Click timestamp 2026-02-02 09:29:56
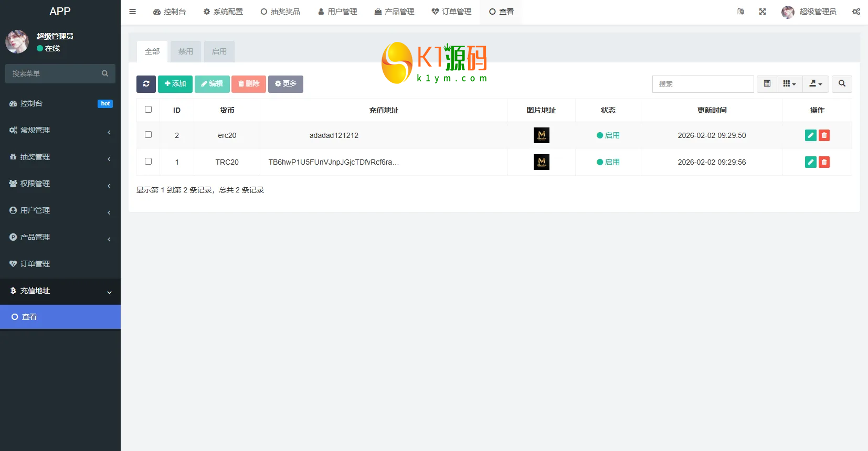Image resolution: width=868 pixels, height=451 pixels. [x=712, y=162]
